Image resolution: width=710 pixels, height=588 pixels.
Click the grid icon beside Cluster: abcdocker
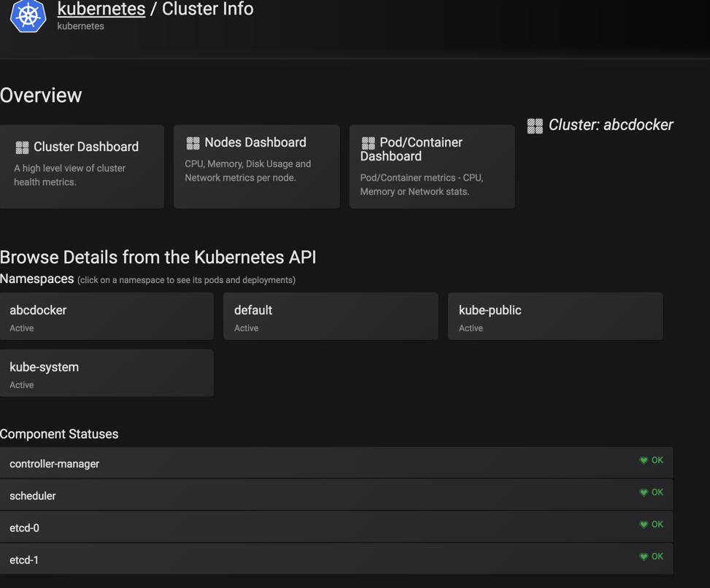[x=535, y=126]
